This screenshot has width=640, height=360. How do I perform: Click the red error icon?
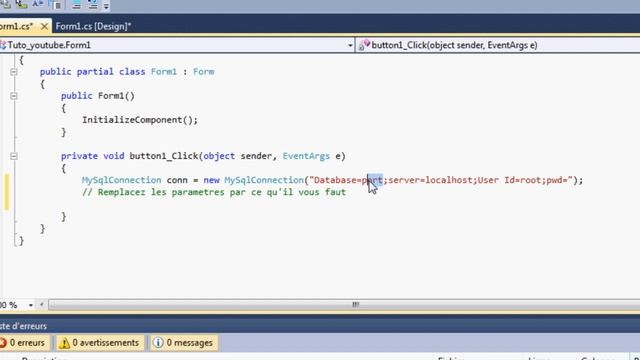point(3,343)
